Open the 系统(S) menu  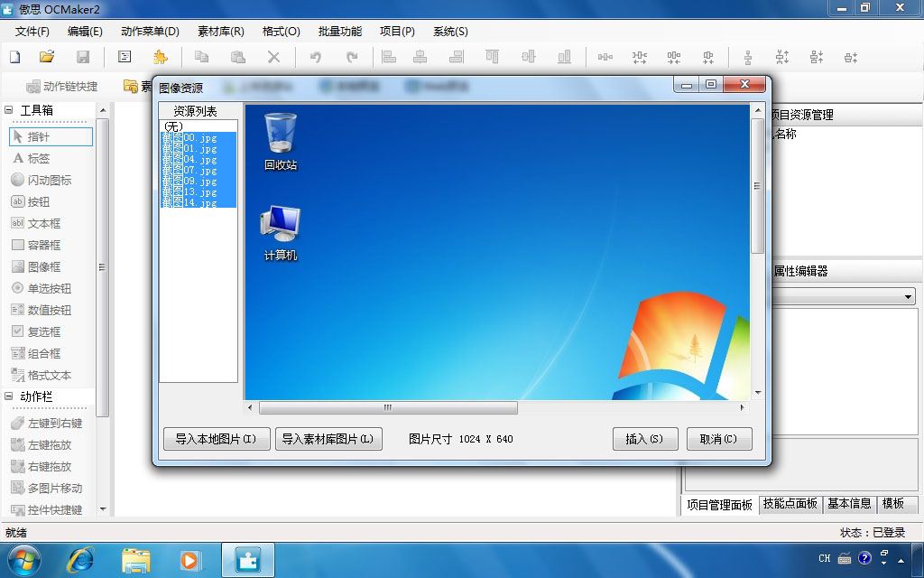pos(450,32)
